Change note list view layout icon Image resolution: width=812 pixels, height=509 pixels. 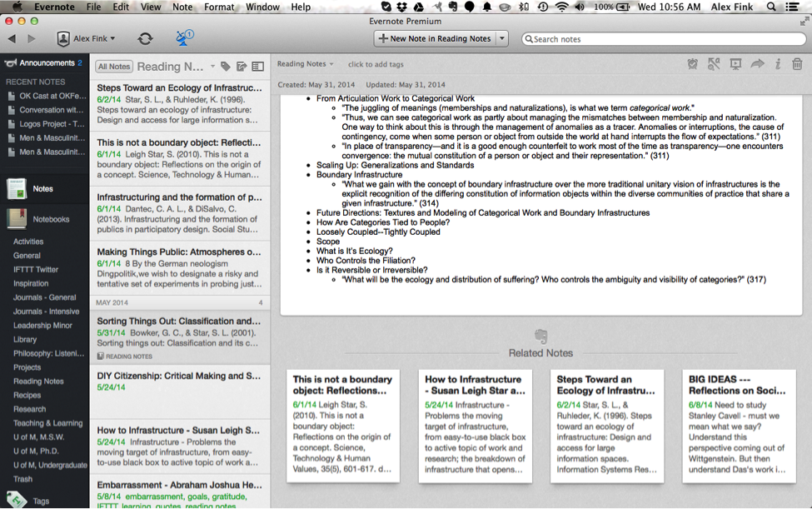coord(258,67)
